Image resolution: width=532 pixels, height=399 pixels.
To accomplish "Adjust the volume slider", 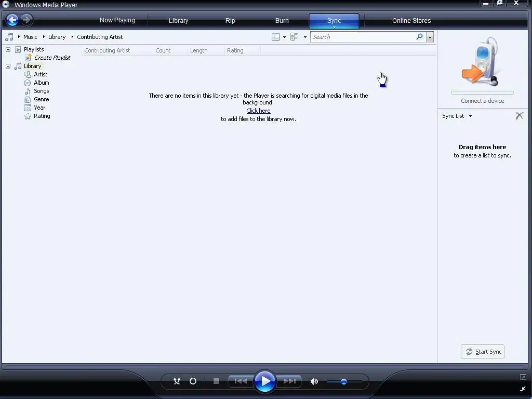I will (x=344, y=382).
